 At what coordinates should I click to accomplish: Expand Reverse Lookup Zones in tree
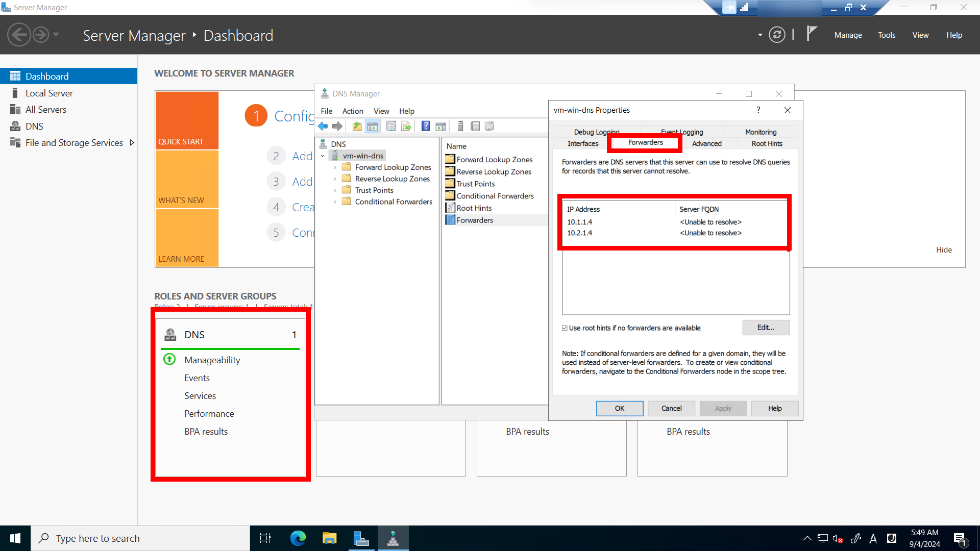[335, 179]
